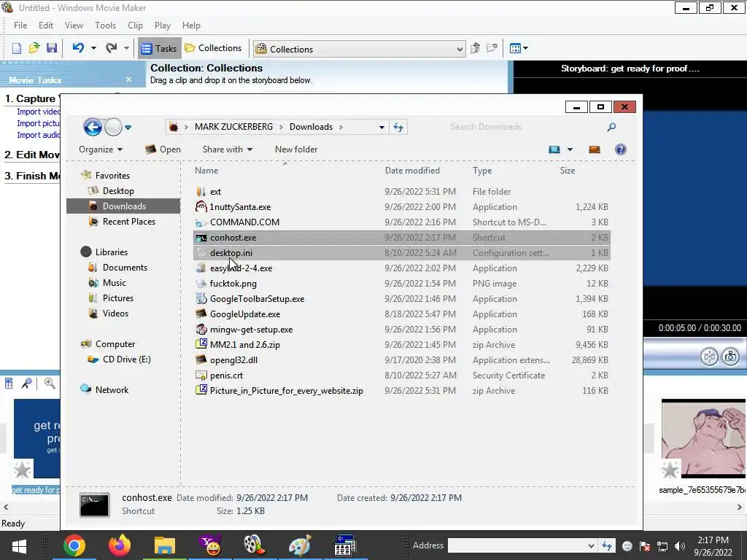Select the GoogleToolbarSetup.exe file
The height and width of the screenshot is (560, 747).
click(257, 299)
